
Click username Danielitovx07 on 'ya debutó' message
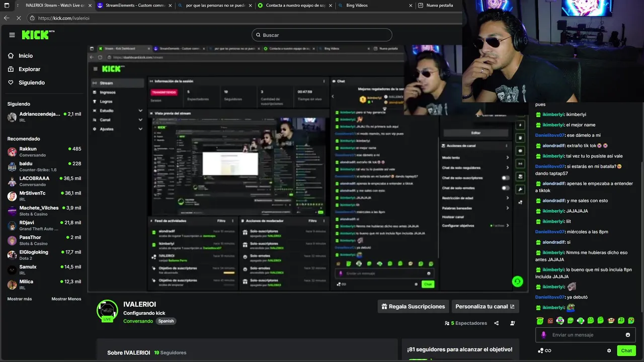click(x=549, y=297)
